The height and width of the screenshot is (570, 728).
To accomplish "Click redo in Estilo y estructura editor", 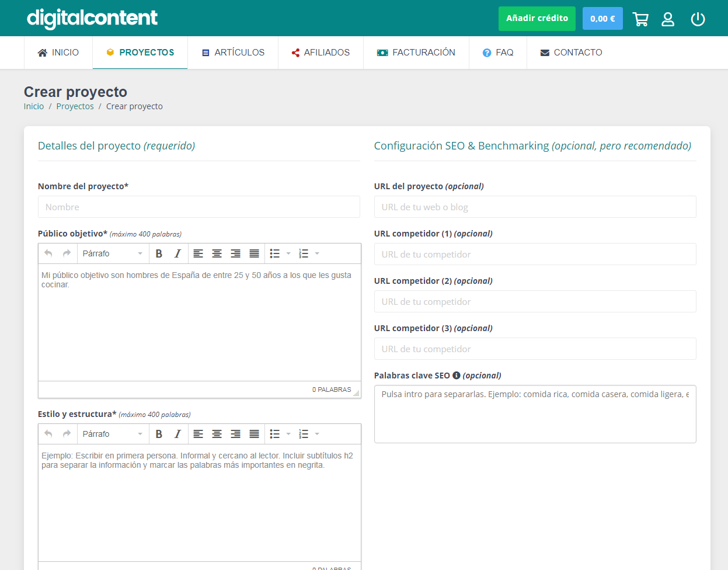I will [67, 434].
